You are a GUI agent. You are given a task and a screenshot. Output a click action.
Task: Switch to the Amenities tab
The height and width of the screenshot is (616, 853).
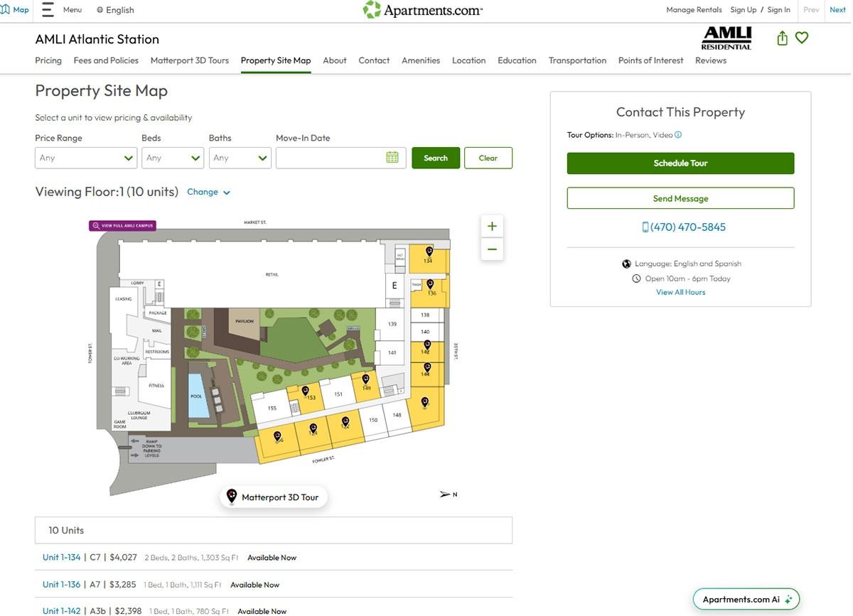pyautogui.click(x=421, y=60)
